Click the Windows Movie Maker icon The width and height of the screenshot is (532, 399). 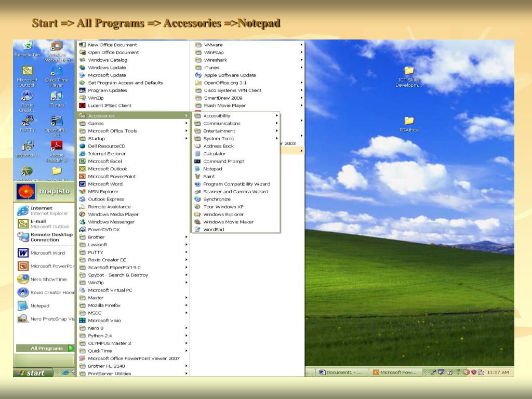(198, 222)
